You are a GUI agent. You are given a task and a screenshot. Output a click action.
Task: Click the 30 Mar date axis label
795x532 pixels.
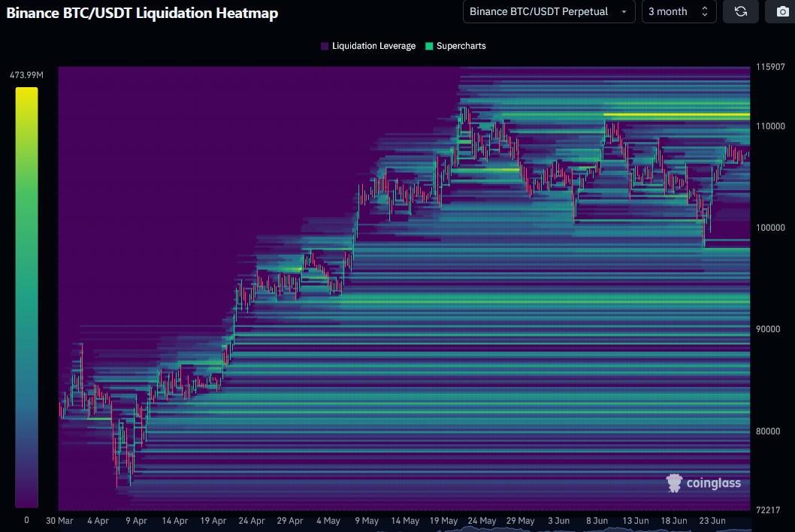point(59,521)
